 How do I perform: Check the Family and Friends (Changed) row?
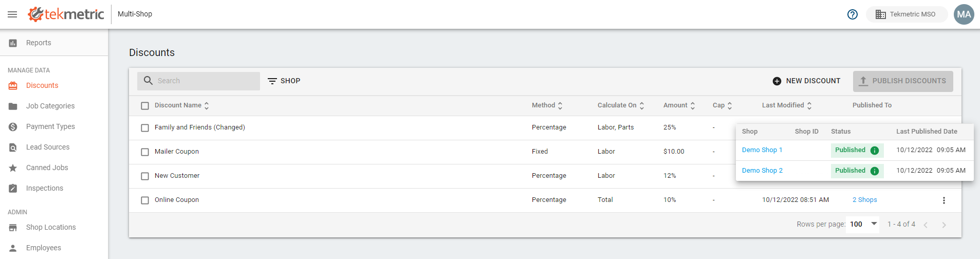pos(145,128)
